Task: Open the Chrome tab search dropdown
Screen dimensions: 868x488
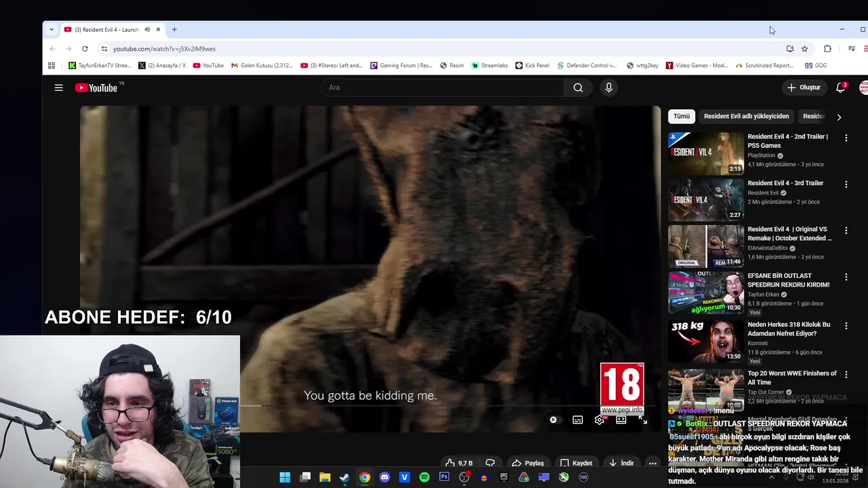Action: tap(51, 30)
